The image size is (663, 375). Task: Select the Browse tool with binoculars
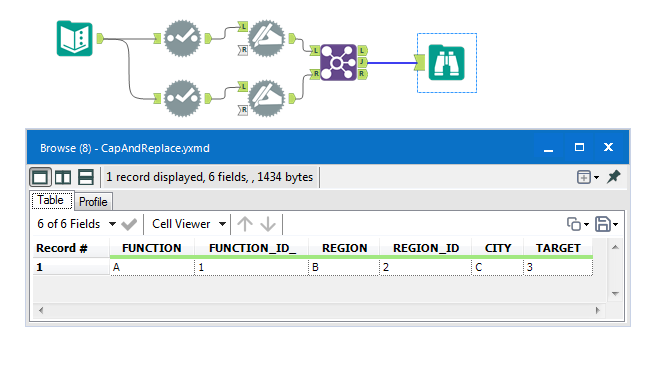(x=447, y=63)
